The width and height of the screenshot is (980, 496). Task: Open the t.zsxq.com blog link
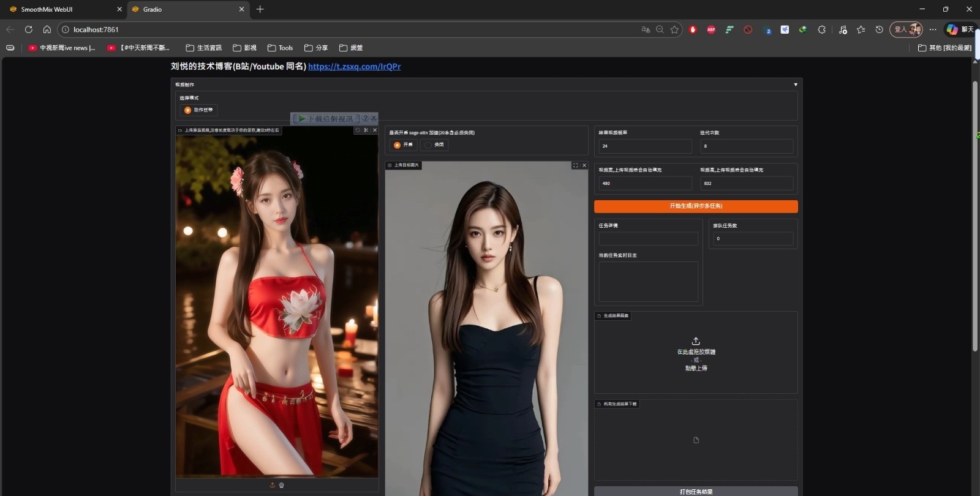pos(354,67)
